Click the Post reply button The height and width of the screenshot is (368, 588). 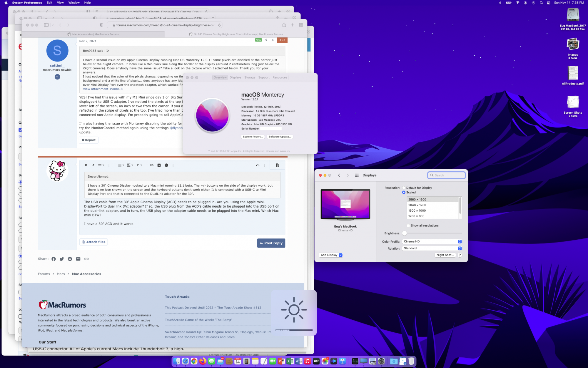[x=271, y=243]
